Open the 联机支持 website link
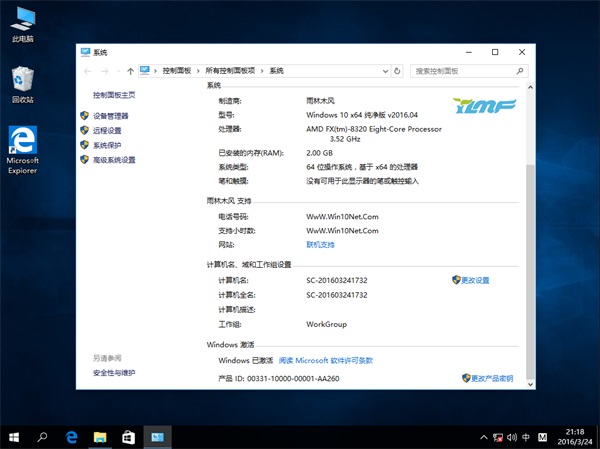This screenshot has height=449, width=600. pos(320,244)
